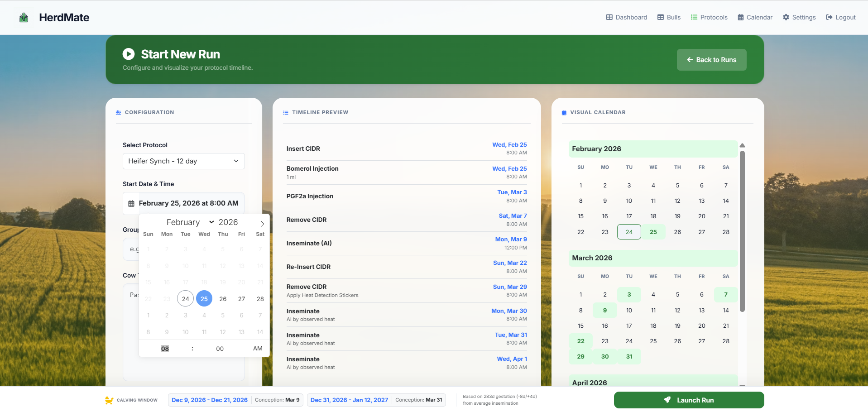Viewport: 868px width, 412px height.
Task: Click the list icon beside Timeline Preview
Action: [x=285, y=112]
